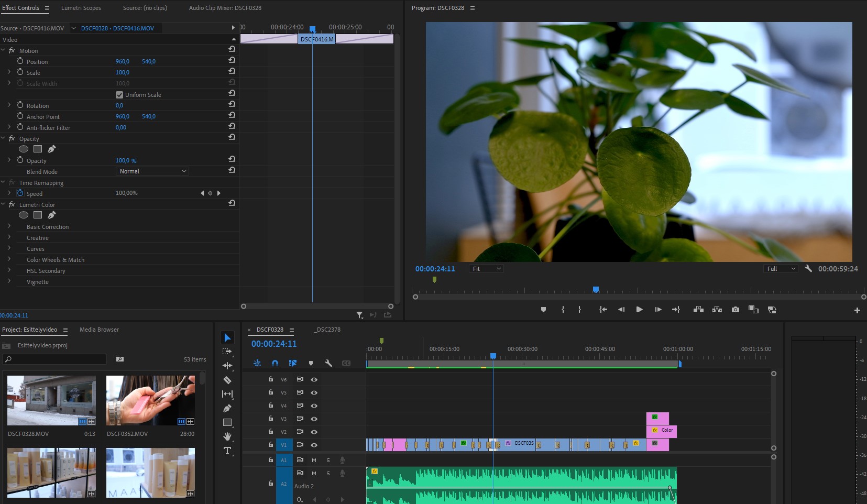The image size is (867, 504).
Task: Switch to the Lumetri Scopes tab
Action: point(81,8)
